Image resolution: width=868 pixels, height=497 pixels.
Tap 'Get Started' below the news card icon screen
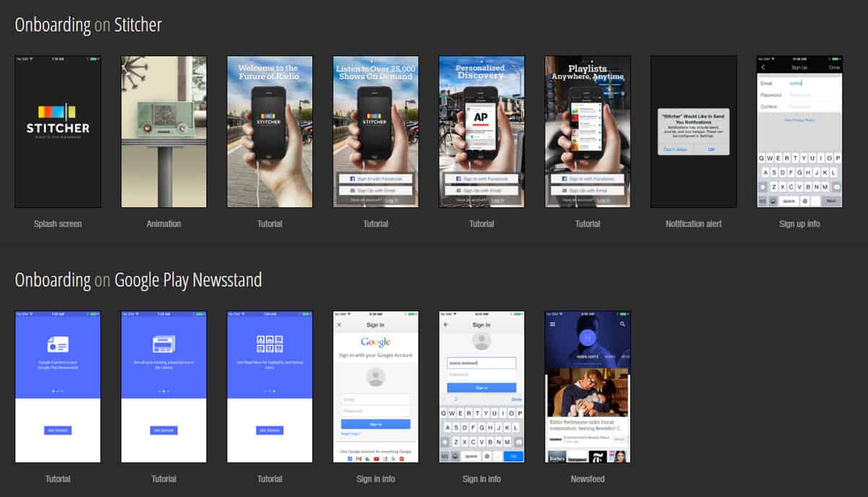[x=58, y=431]
